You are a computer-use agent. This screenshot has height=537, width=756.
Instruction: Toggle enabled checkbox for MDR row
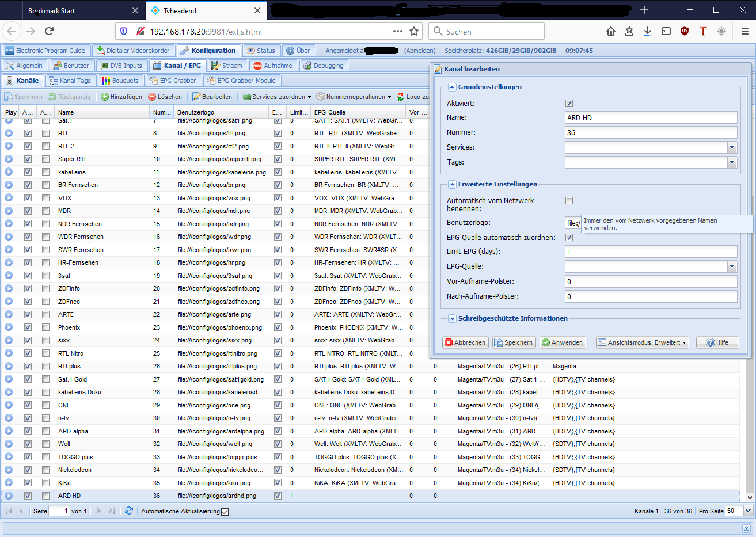coord(28,211)
